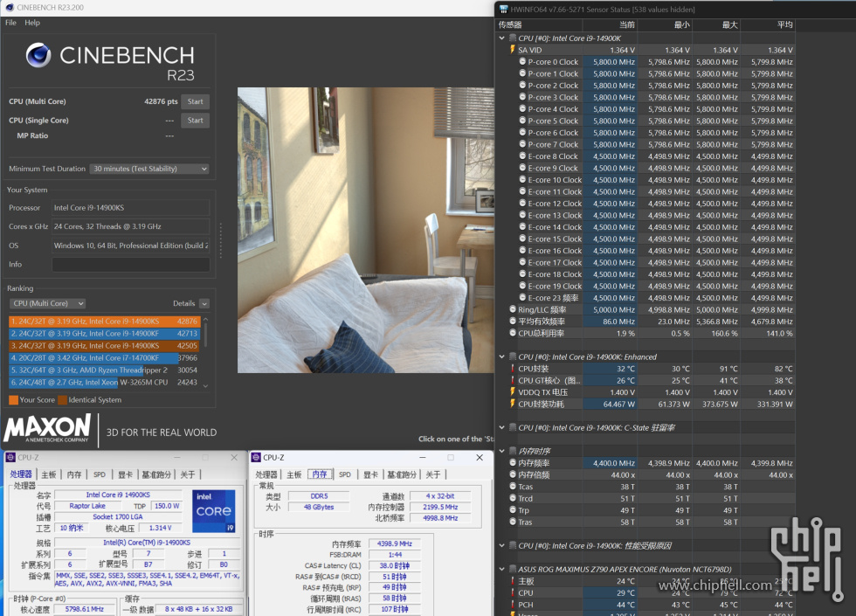Click the HWiNFO64 title bar icon
Screen dimensions: 856x616
point(503,10)
